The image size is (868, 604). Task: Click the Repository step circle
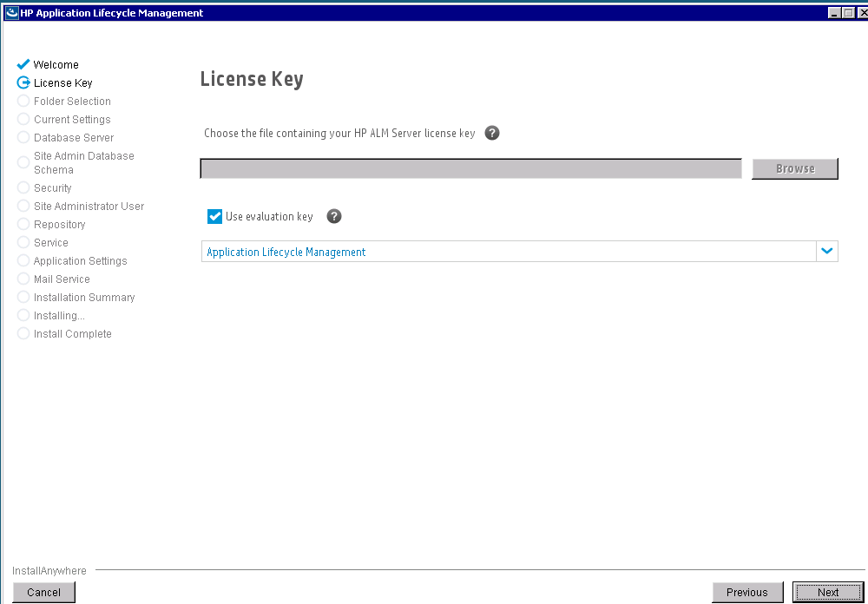coord(23,224)
